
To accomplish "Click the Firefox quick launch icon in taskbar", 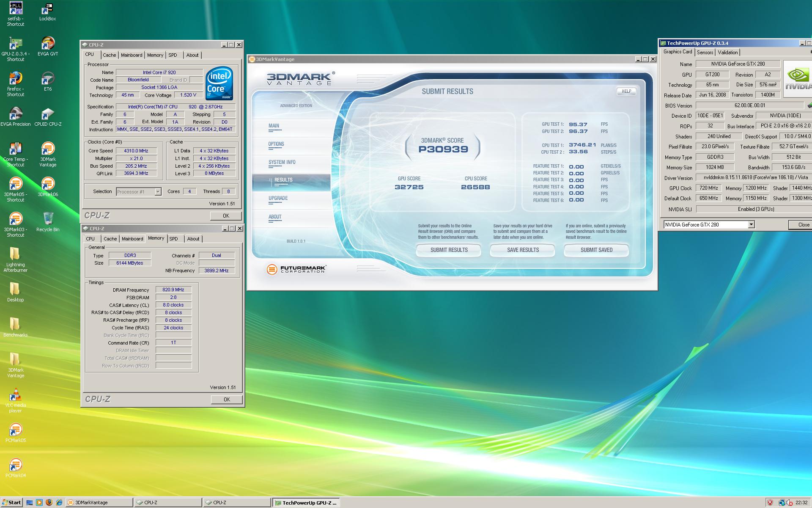I will pos(49,502).
